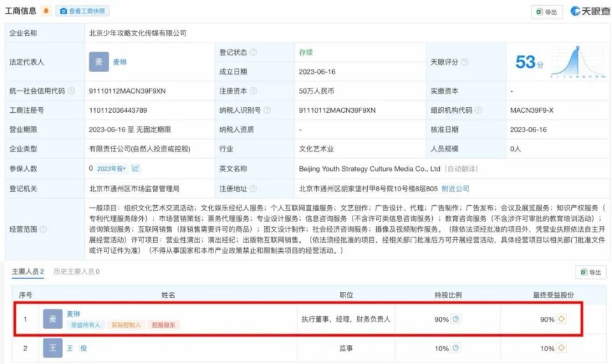Open trend chart icon beside 2023年报
The image size is (612, 364).
click(x=135, y=168)
